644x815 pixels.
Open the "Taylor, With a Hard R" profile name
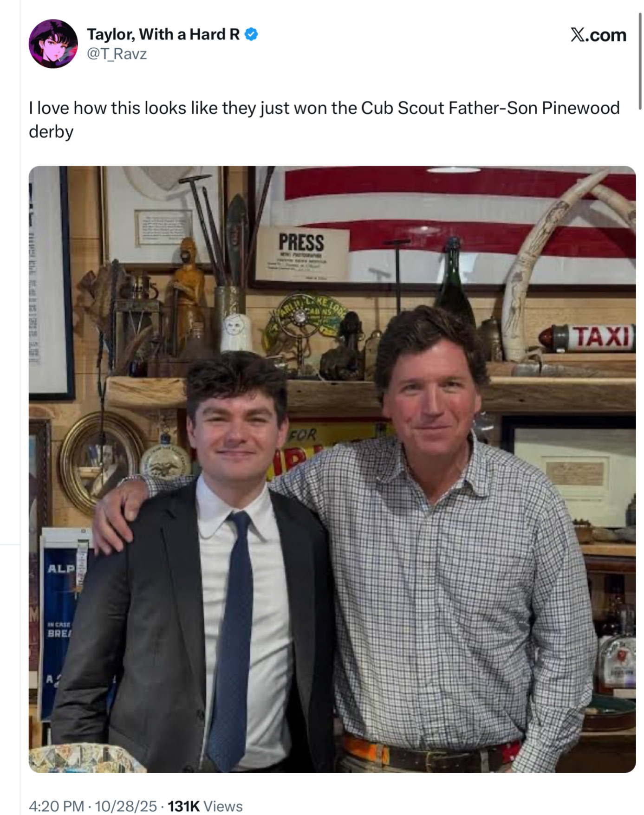pos(163,34)
